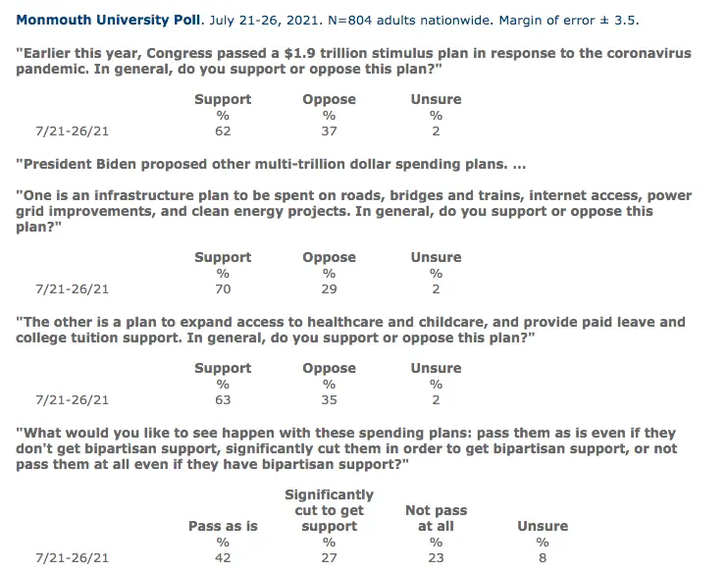Select the President Biden proposed spending plans line

pyautogui.click(x=271, y=165)
